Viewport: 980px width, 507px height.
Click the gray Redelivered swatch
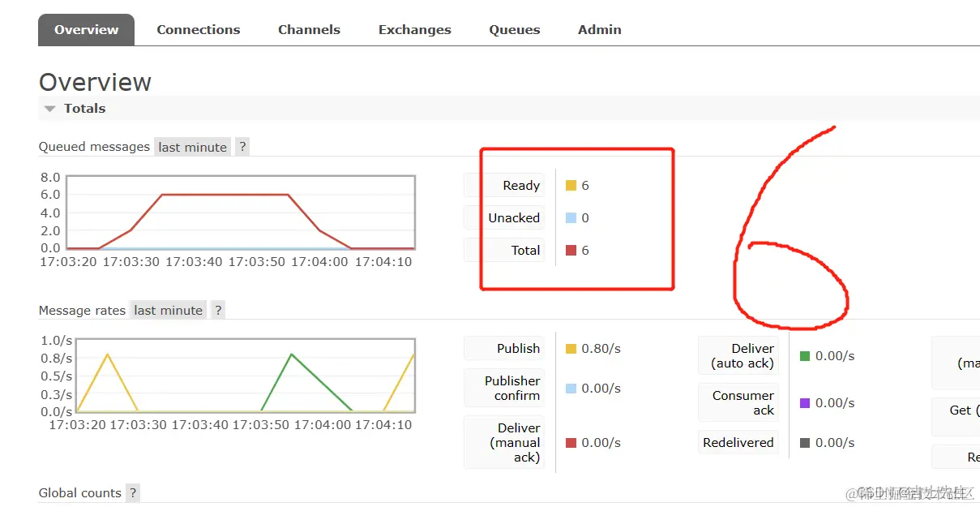pyautogui.click(x=805, y=442)
